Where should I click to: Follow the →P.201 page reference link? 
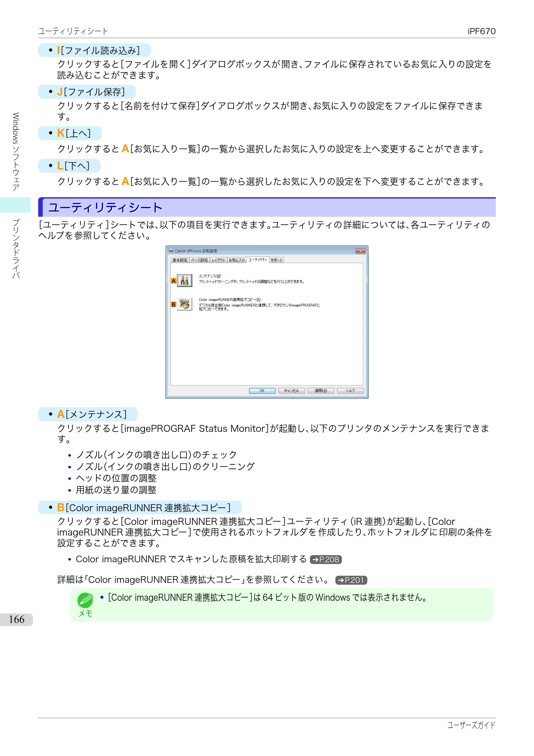[351, 580]
